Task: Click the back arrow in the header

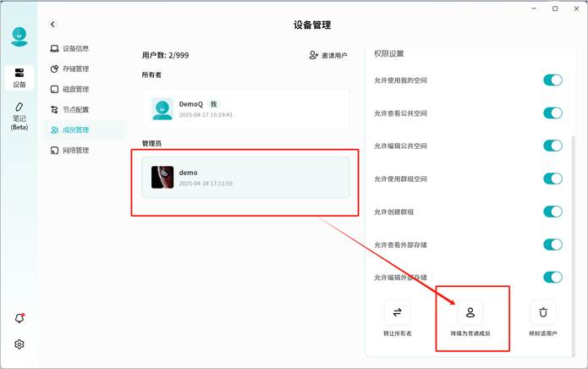Action: click(53, 25)
